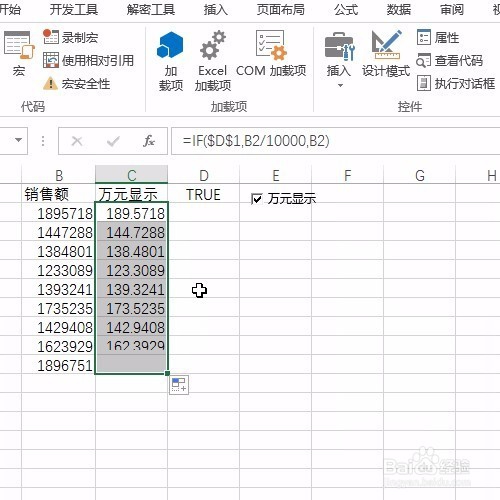Click View Code (查看代码)

(x=449, y=60)
